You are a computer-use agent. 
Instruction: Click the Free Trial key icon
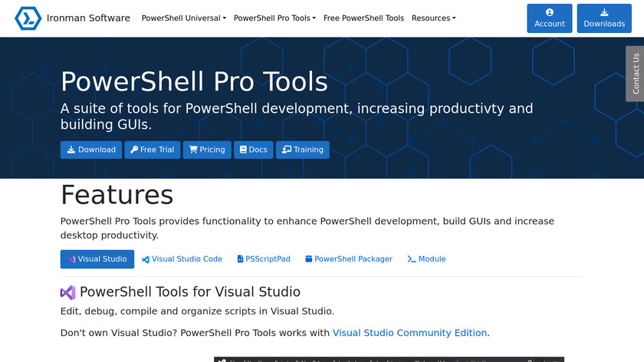click(x=134, y=150)
